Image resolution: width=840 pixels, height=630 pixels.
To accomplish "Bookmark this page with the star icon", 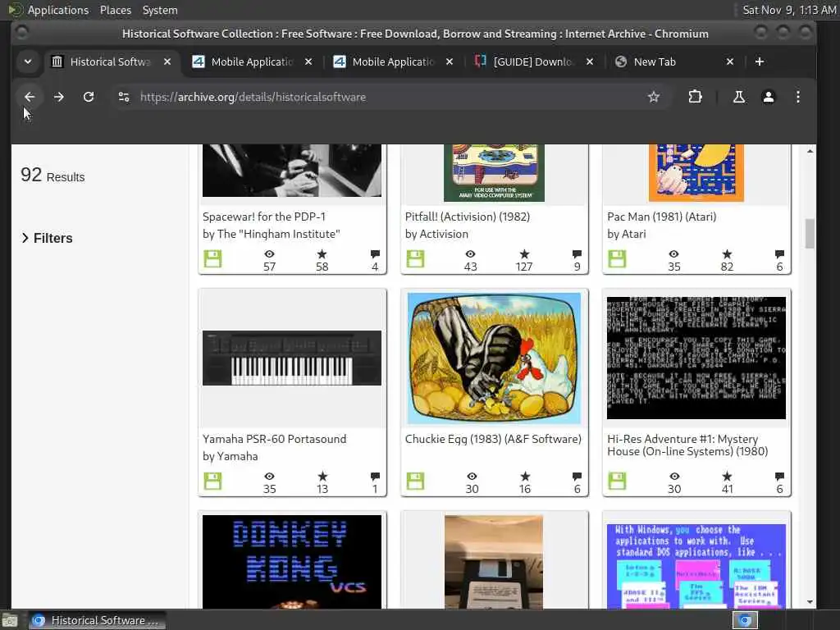I will (654, 97).
